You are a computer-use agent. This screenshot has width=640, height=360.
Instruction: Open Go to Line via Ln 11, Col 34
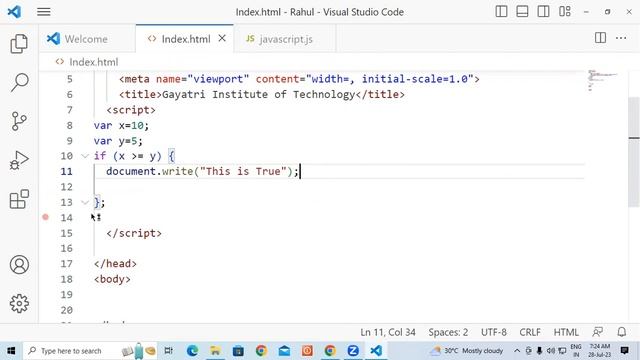[388, 332]
